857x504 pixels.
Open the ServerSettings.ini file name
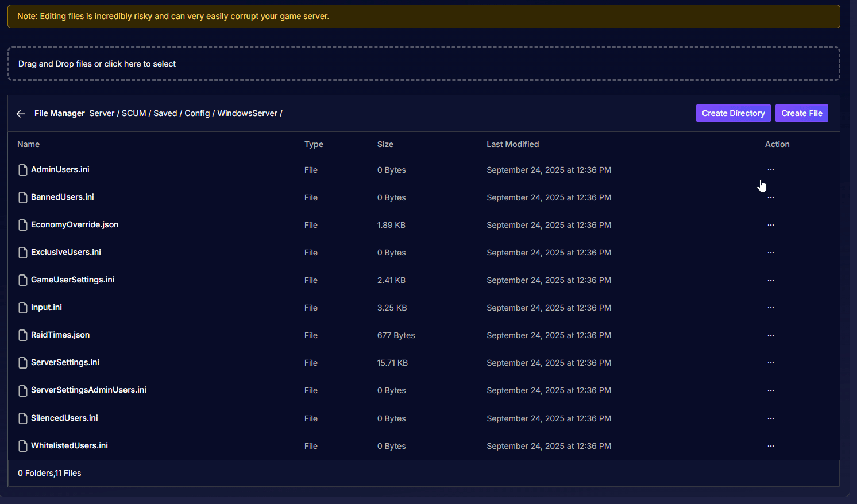[65, 362]
